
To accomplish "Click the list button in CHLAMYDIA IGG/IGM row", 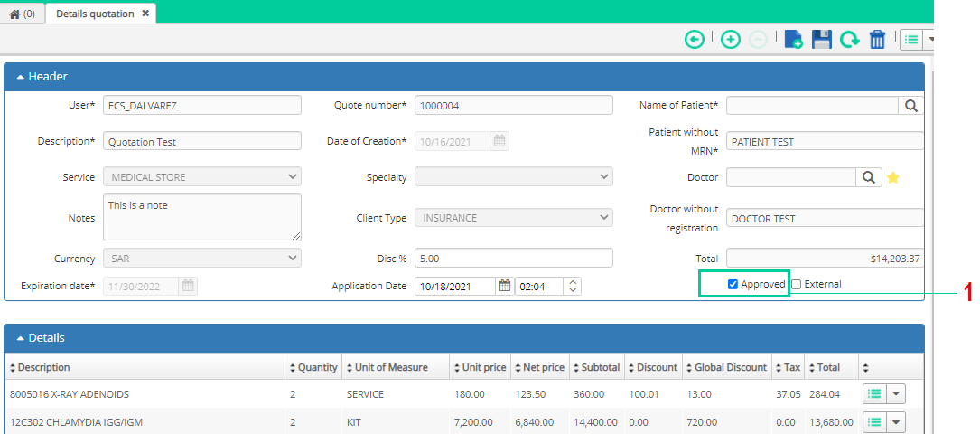I will click(875, 422).
